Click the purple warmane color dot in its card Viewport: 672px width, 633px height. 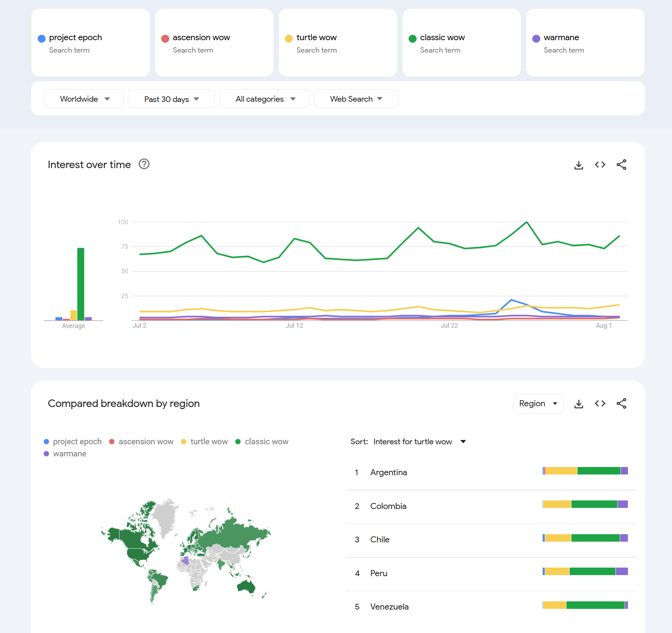(536, 38)
